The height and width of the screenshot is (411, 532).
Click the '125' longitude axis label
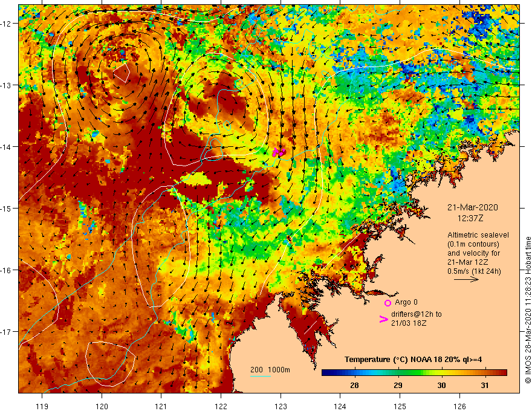[x=400, y=406]
